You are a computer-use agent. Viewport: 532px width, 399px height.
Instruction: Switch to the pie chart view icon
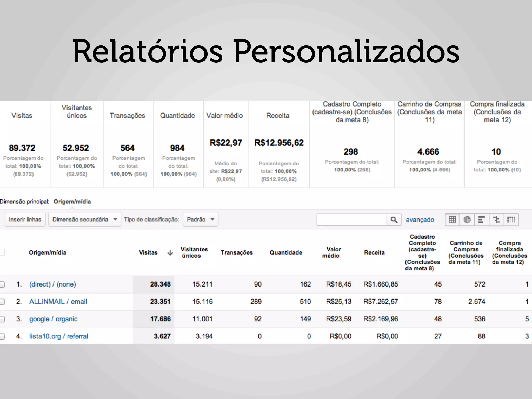(x=467, y=220)
